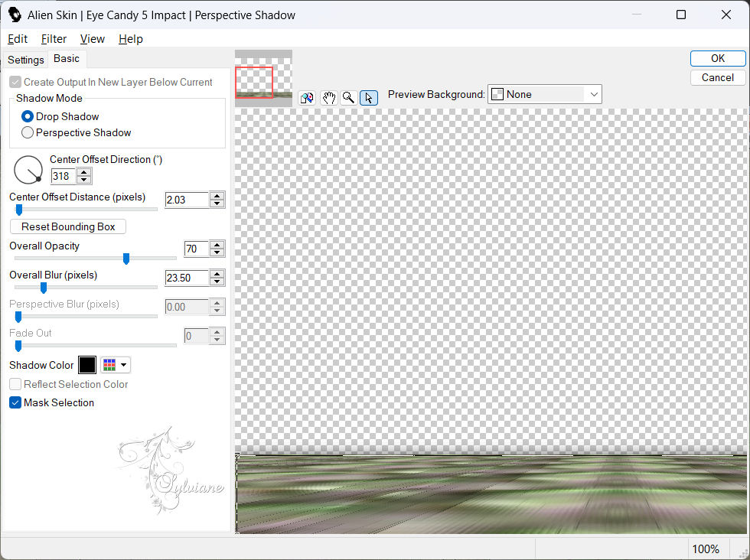Confirm with the OK button
Image resolution: width=750 pixels, height=560 pixels.
click(718, 58)
